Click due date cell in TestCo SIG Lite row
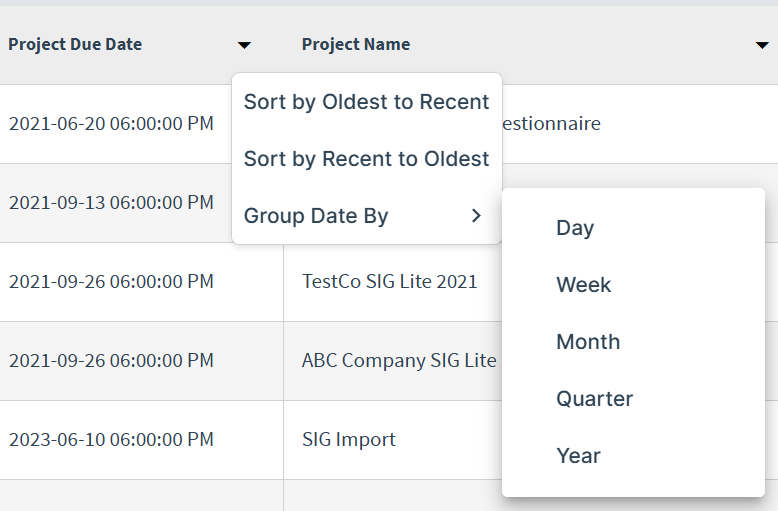Image resolution: width=778 pixels, height=511 pixels. (111, 282)
